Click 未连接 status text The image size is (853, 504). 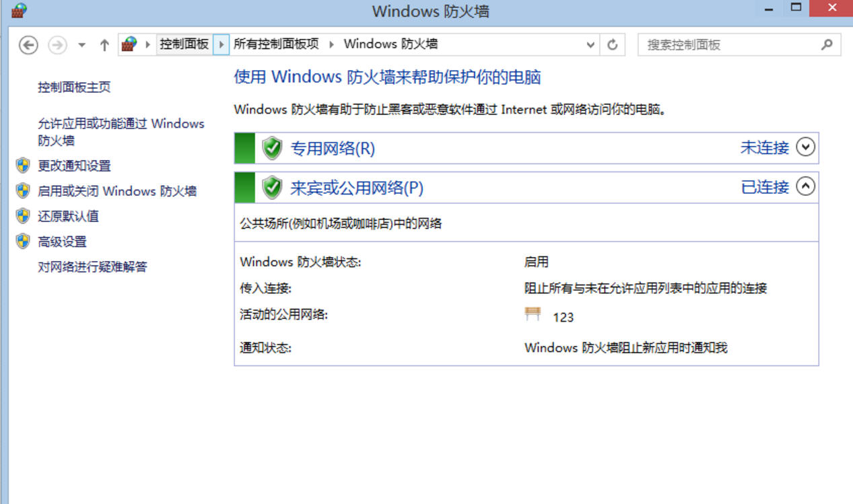click(765, 147)
